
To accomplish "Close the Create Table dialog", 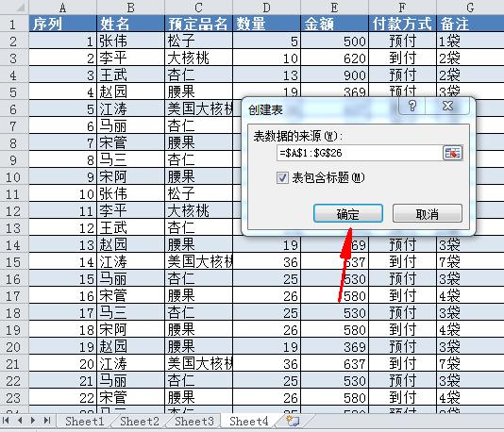I will point(447,106).
